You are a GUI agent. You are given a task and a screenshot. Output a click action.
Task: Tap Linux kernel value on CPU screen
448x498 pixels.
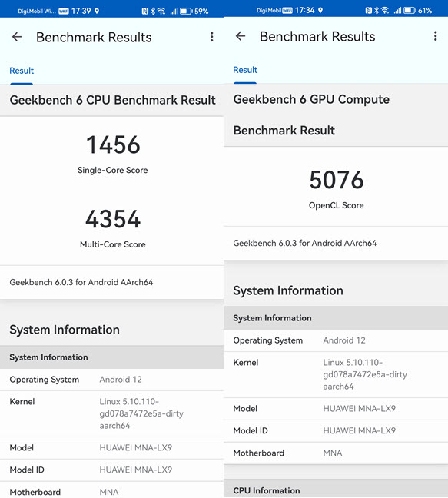pos(141,413)
